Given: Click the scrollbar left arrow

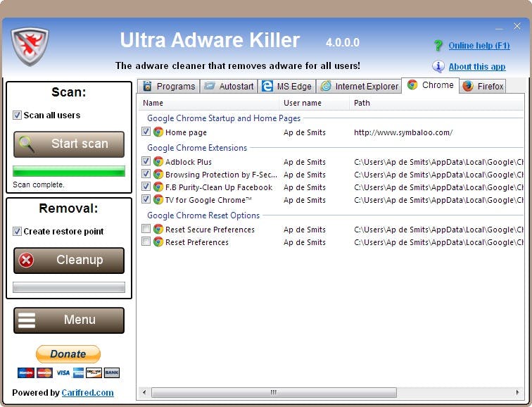Looking at the screenshot, I should tap(144, 392).
